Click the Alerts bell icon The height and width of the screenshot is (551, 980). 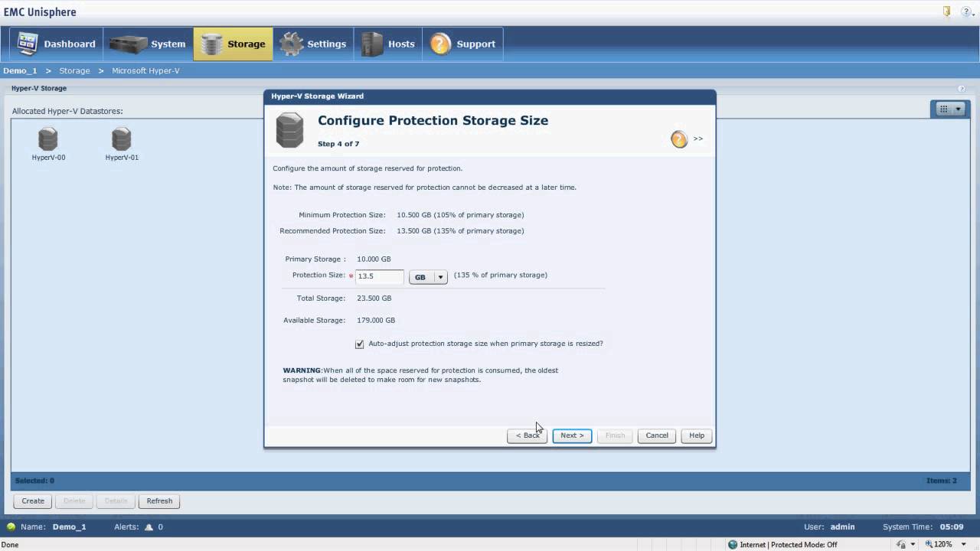[x=149, y=527]
